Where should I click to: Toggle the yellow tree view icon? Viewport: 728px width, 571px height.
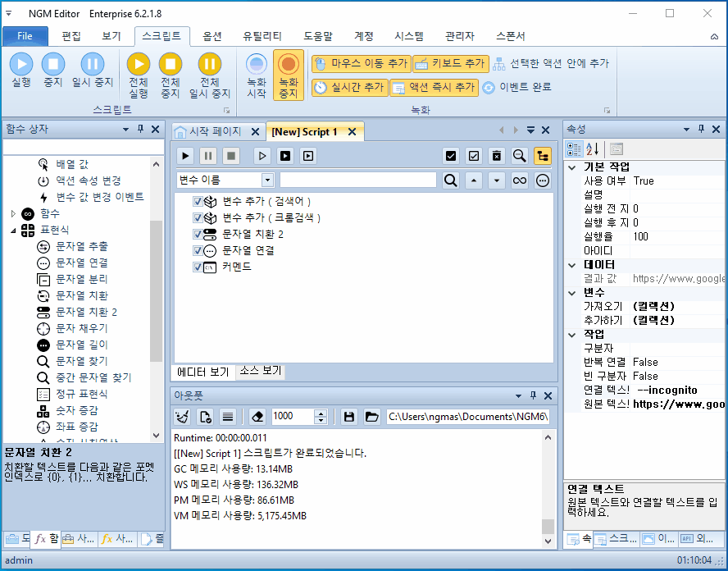(542, 156)
